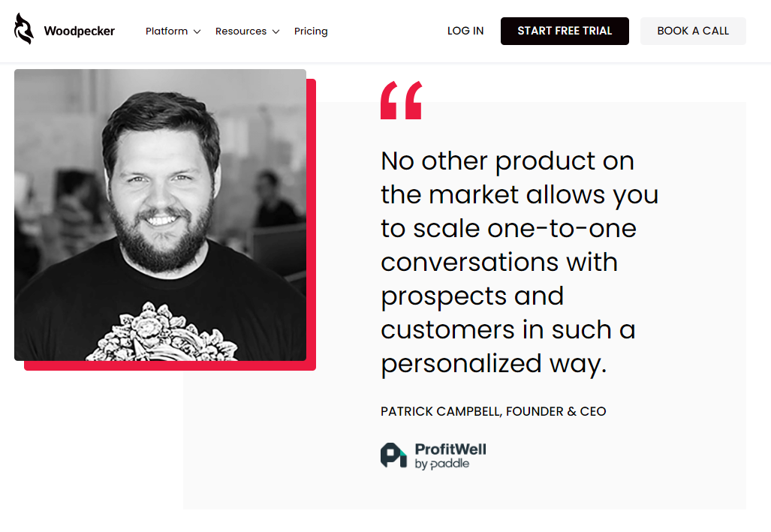The height and width of the screenshot is (532, 771).
Task: Click the Woodpecker wordmark text
Action: pyautogui.click(x=79, y=32)
